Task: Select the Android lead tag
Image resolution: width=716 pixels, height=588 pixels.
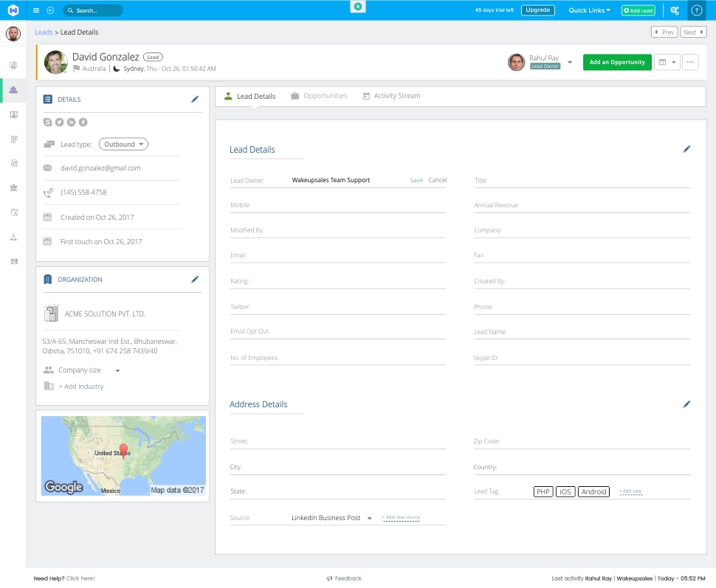Action: pos(593,491)
